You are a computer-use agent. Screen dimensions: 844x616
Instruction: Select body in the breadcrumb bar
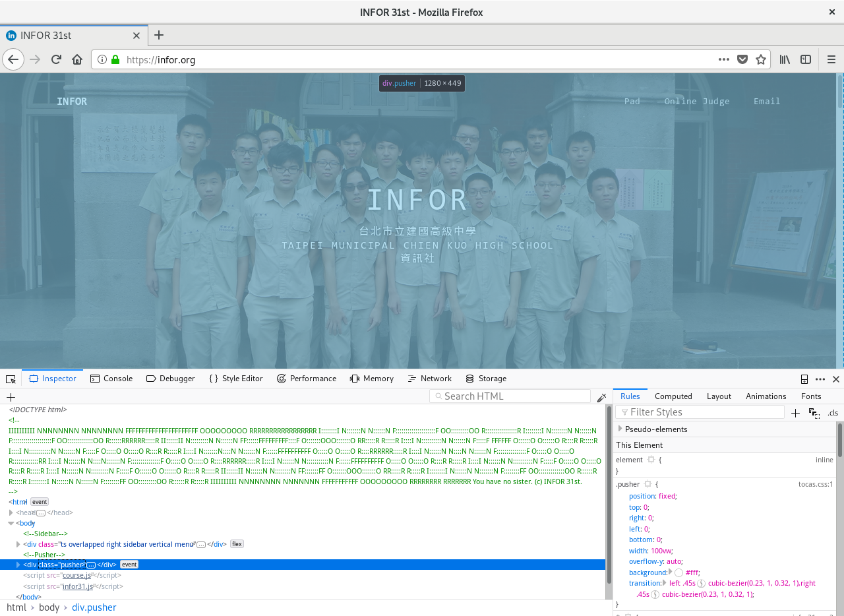pyautogui.click(x=49, y=607)
